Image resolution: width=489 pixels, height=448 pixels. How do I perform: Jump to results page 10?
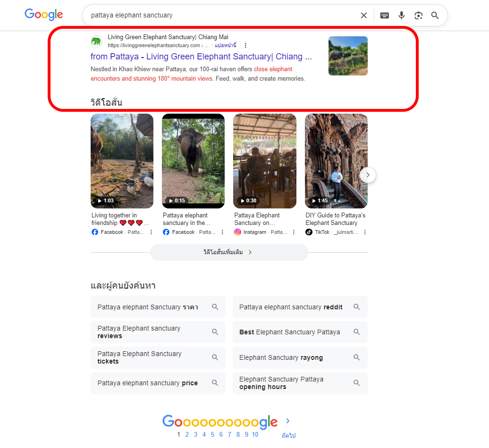[x=255, y=434]
